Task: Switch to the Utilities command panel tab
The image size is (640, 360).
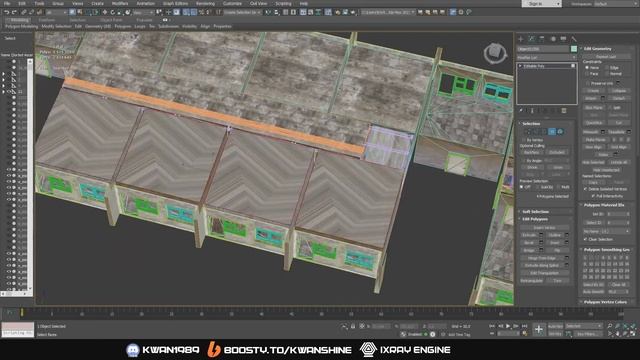Action: pyautogui.click(x=574, y=39)
